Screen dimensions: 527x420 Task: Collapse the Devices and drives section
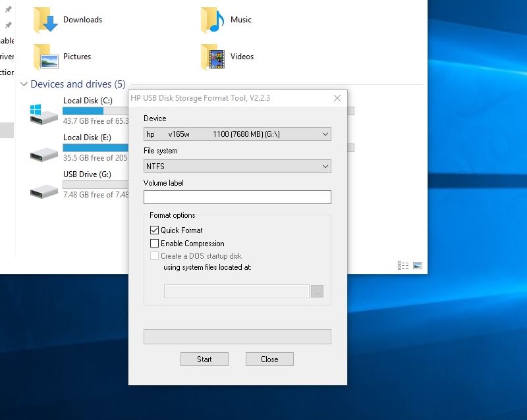pos(24,84)
